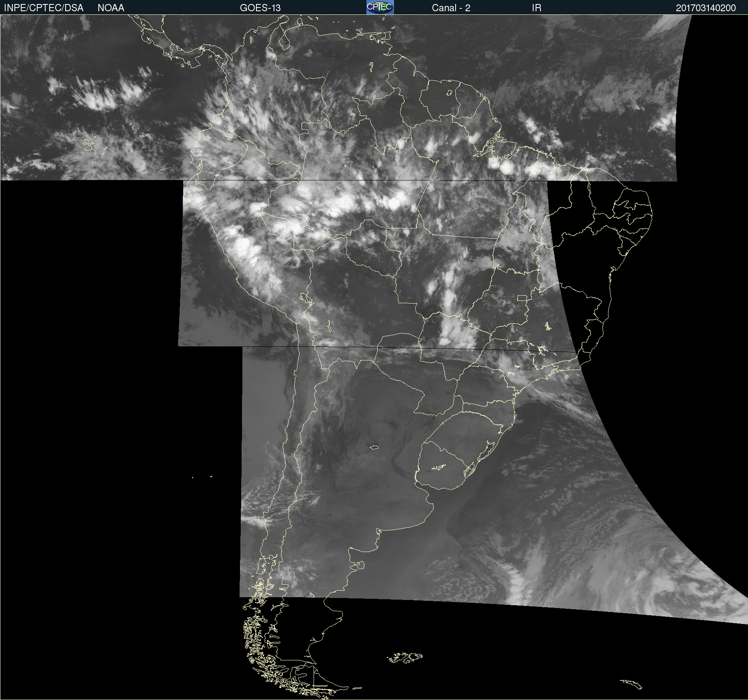Click the NOAA label in header
The image size is (748, 700).
pyautogui.click(x=111, y=8)
